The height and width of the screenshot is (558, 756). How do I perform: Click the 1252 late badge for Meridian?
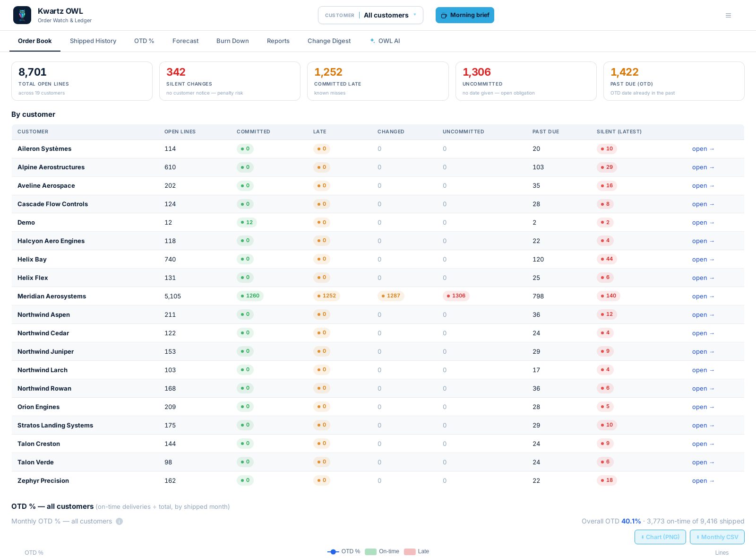pos(326,296)
